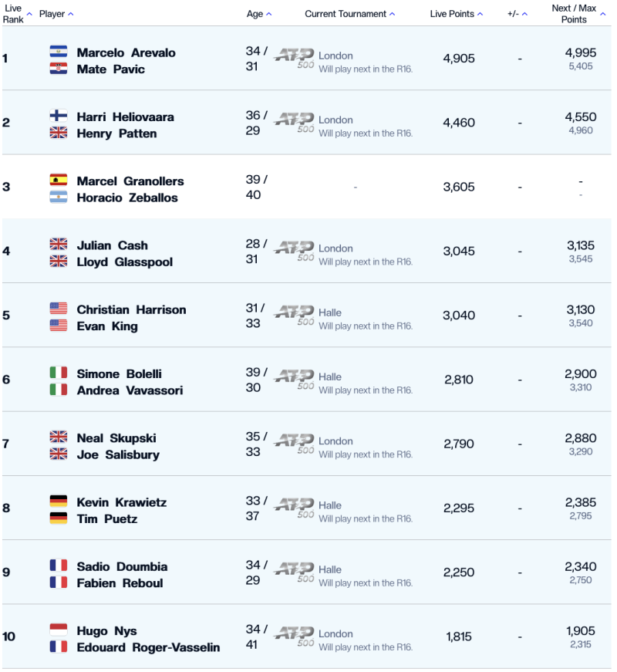The image size is (617, 672).
Task: Click Spain flag beside Marcel Granollers
Action: (59, 180)
